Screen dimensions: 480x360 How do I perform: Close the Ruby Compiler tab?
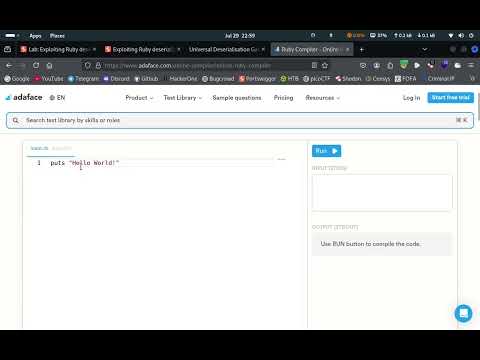(347, 50)
